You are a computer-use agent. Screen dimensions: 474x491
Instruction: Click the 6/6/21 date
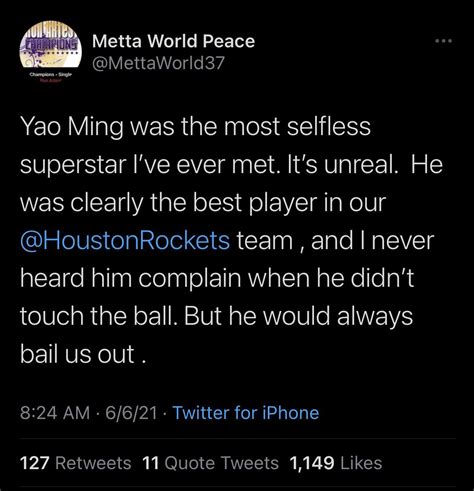tap(131, 413)
